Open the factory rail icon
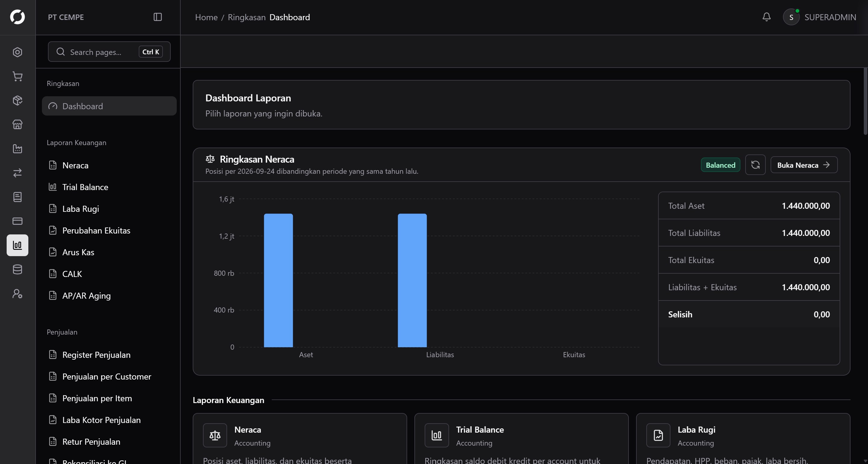Viewport: 868px width, 464px height. (17, 149)
